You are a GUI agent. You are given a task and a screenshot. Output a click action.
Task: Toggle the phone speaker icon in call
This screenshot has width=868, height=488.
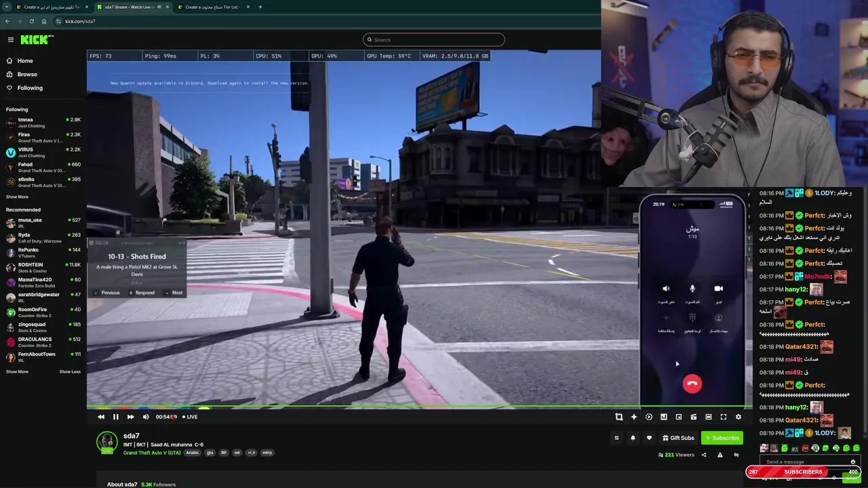(x=666, y=289)
